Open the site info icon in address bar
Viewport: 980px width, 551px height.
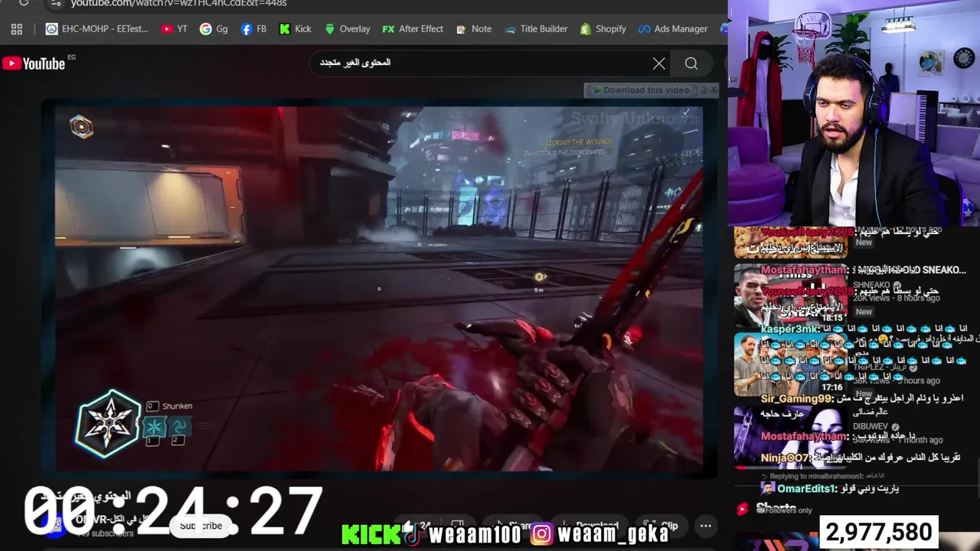54,3
